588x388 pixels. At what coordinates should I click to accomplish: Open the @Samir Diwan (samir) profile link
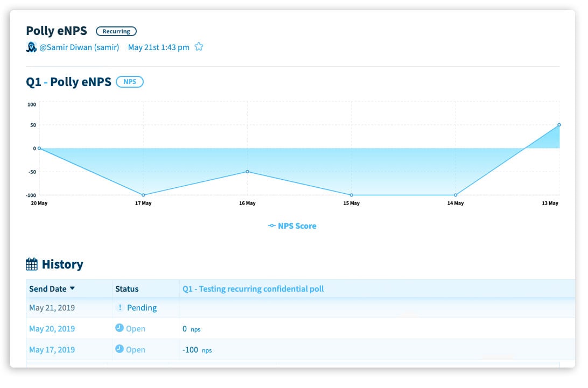(x=79, y=47)
